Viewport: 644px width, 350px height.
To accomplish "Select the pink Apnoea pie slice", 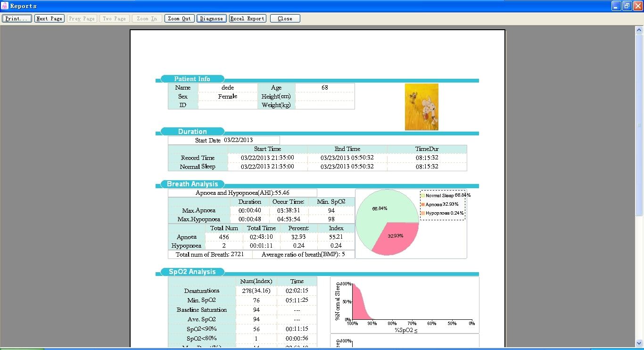I will point(395,237).
